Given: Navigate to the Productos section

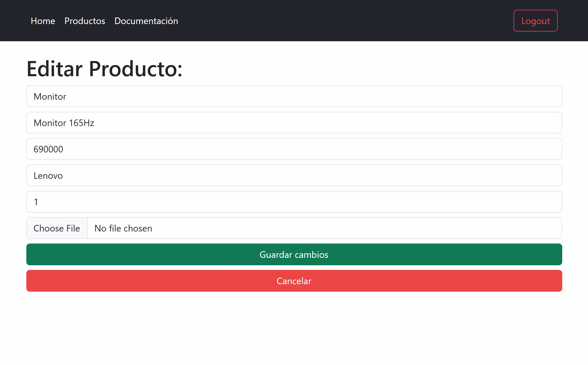Looking at the screenshot, I should [85, 21].
